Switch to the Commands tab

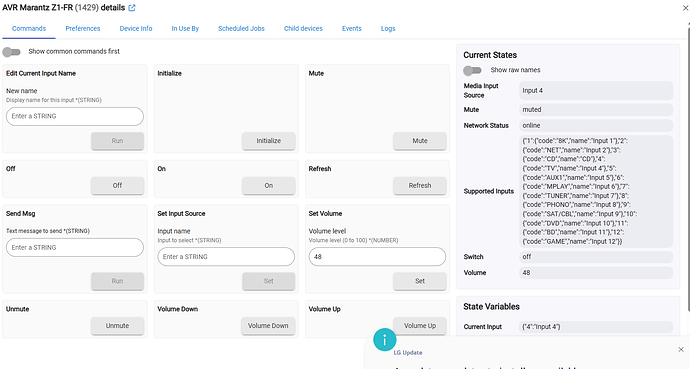[29, 29]
